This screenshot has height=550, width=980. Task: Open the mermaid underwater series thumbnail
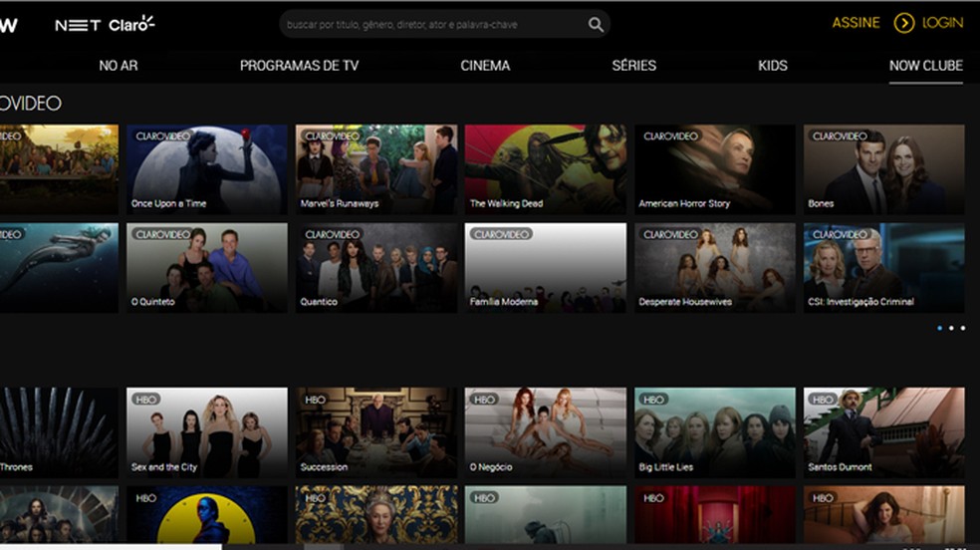pos(59,267)
